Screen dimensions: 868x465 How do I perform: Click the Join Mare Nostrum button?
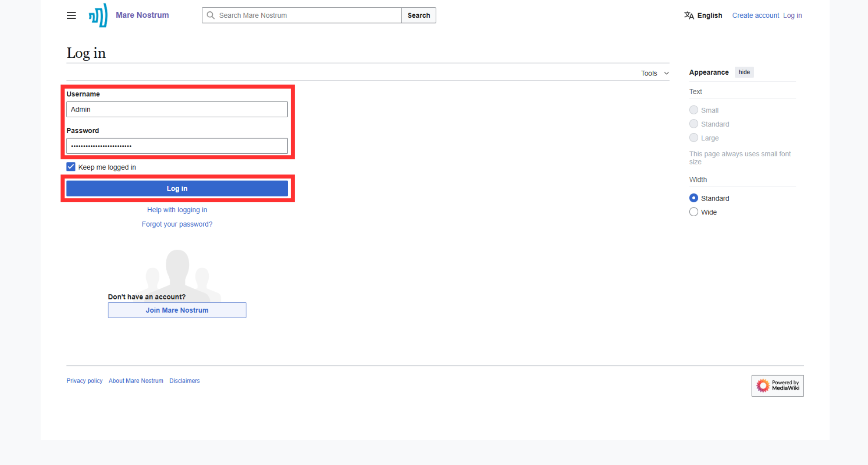point(177,310)
